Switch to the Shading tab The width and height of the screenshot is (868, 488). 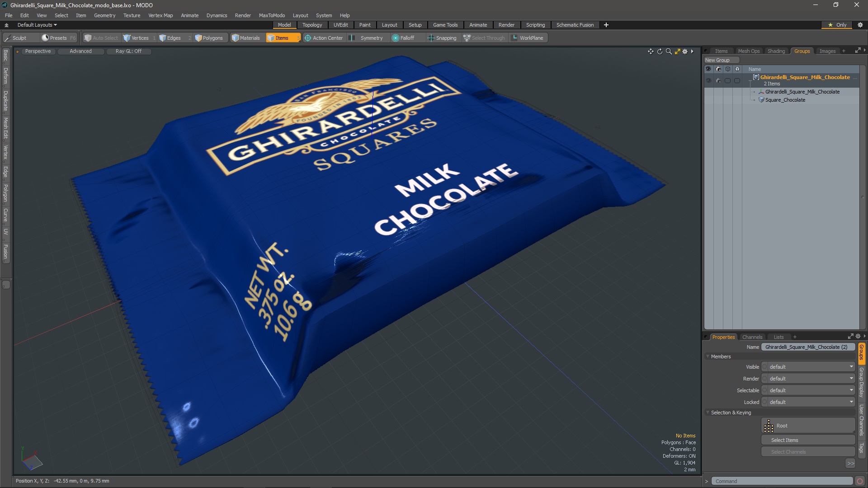coord(776,51)
